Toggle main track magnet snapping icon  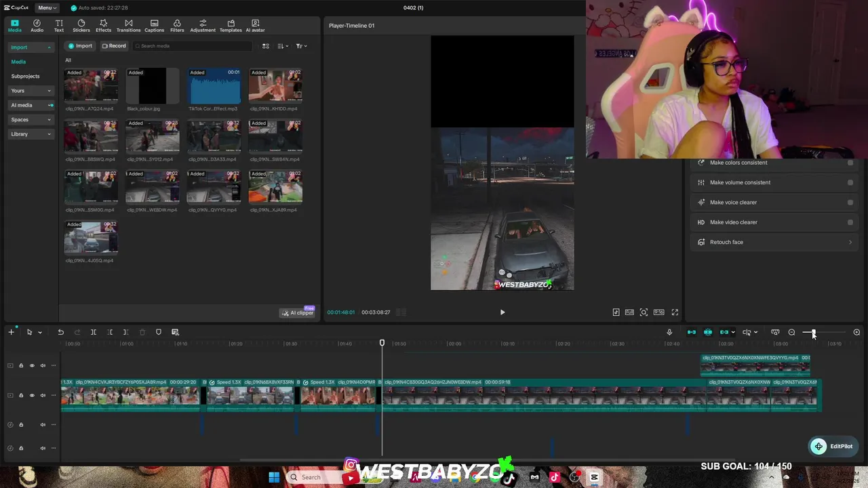pyautogui.click(x=692, y=332)
